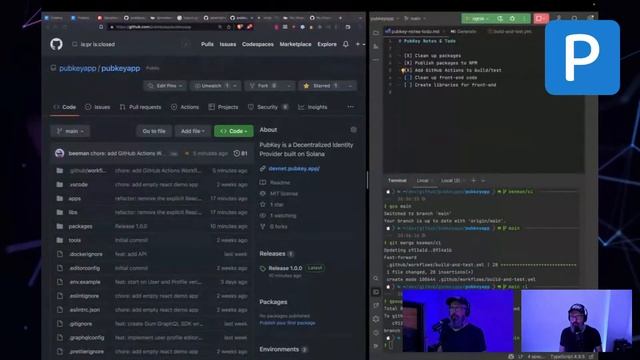Open the terminal tabs chevron dropdown
640x360 pixels.
tap(483, 180)
